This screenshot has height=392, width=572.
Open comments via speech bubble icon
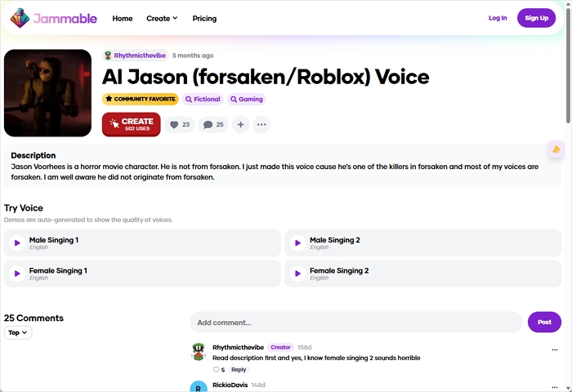tap(213, 125)
